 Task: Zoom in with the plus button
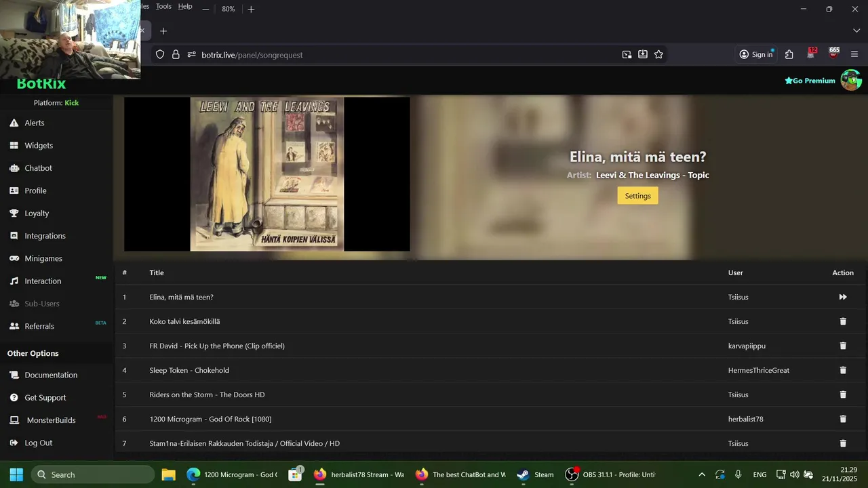[251, 9]
